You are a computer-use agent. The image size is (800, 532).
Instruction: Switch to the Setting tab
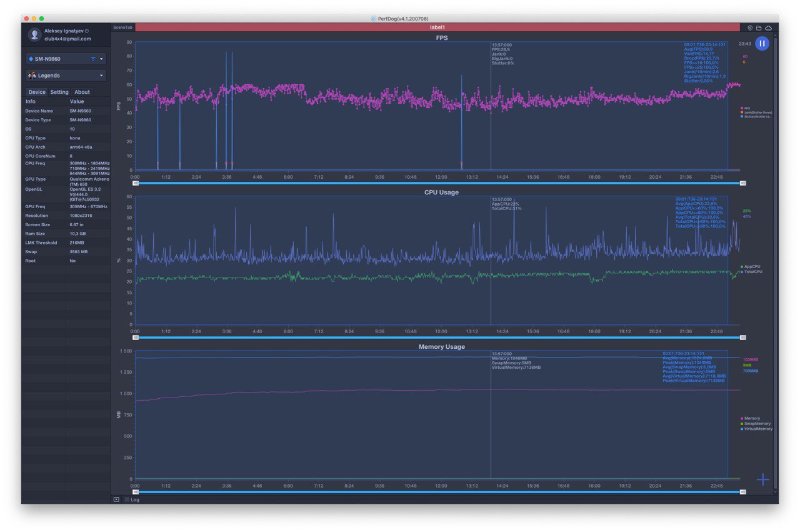pos(59,92)
